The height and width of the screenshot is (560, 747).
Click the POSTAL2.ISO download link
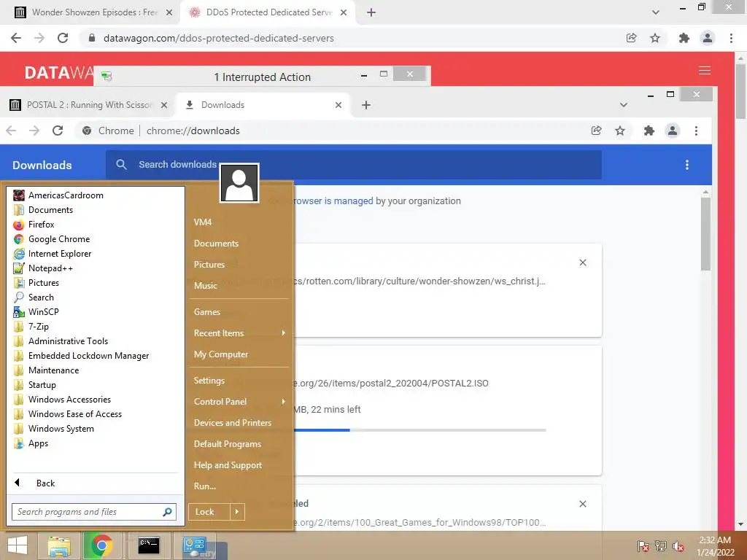[x=391, y=384]
